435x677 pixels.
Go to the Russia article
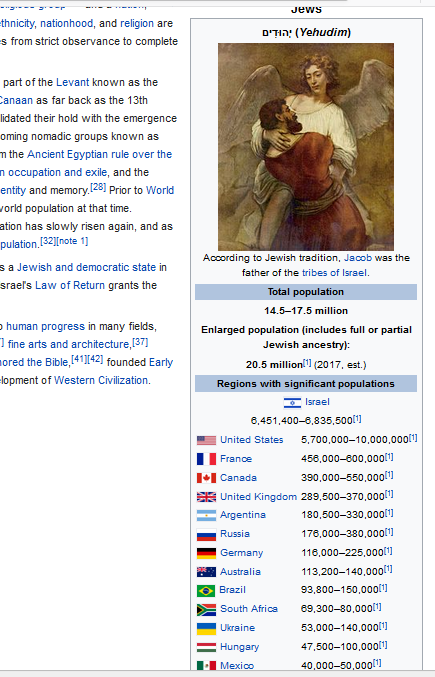[x=235, y=534]
